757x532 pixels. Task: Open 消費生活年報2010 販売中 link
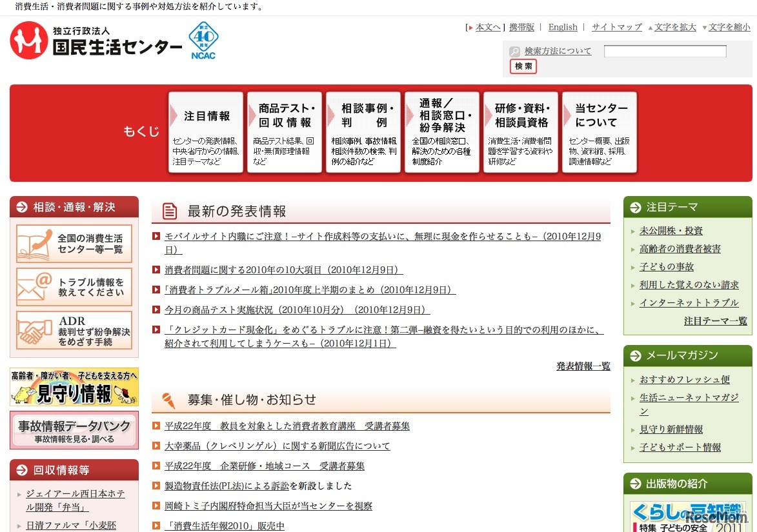click(225, 526)
